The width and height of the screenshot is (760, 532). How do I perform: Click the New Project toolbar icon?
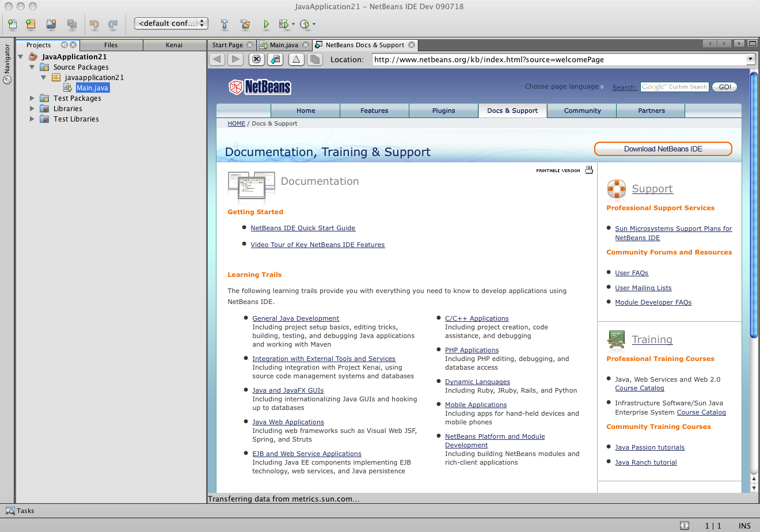click(x=31, y=24)
